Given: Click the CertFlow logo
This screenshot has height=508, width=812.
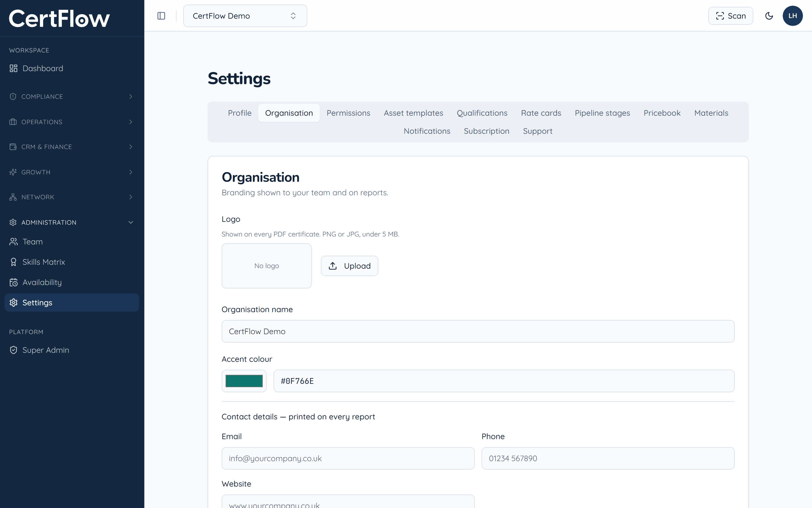Looking at the screenshot, I should (59, 18).
